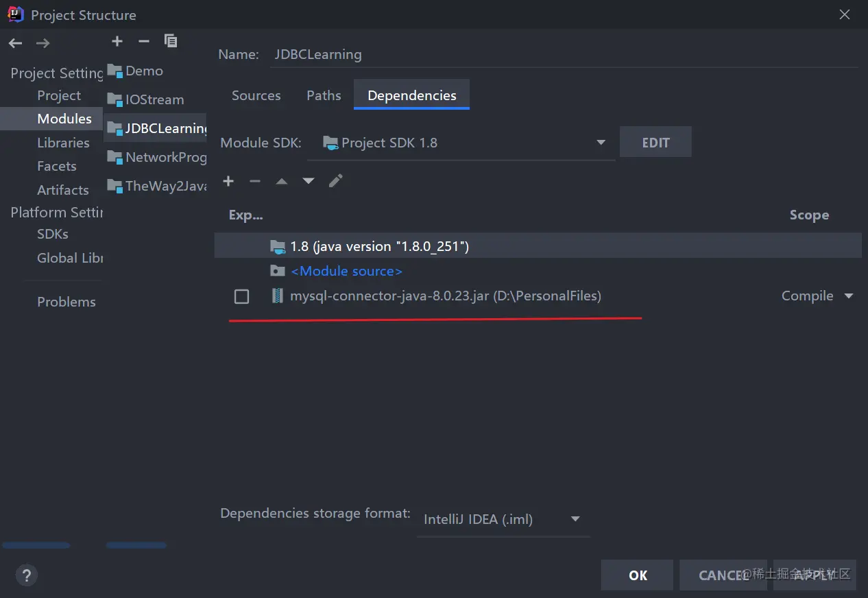Open Global Libraries settings
This screenshot has height=598, width=868.
[x=70, y=258]
